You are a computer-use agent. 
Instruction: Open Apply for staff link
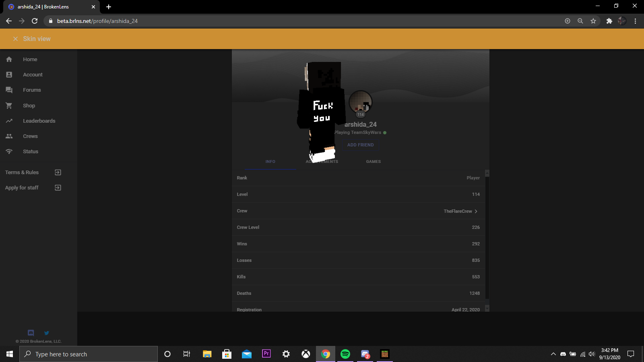[22, 188]
